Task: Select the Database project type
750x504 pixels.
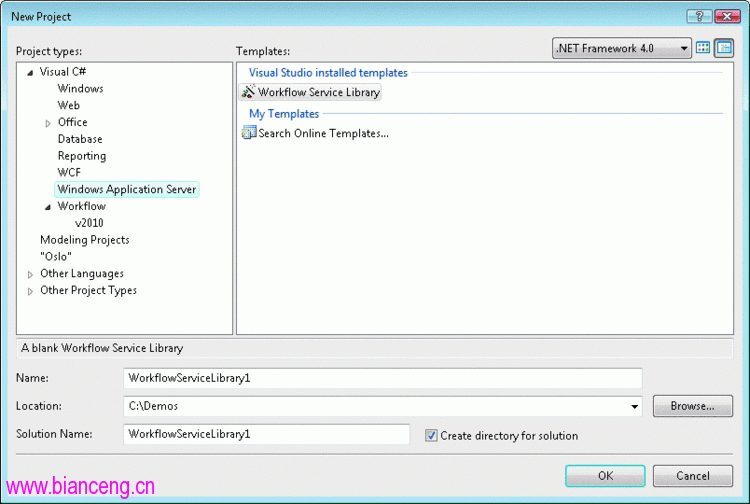Action: coord(80,139)
